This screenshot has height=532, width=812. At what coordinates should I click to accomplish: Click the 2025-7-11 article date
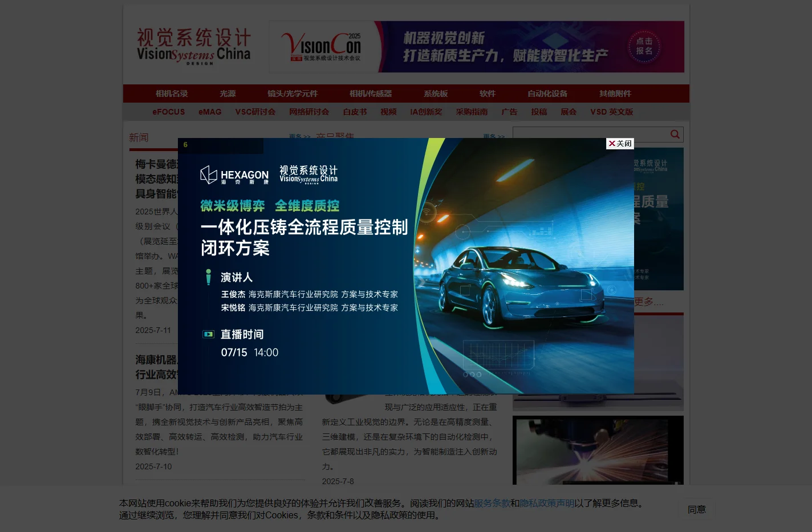[153, 330]
